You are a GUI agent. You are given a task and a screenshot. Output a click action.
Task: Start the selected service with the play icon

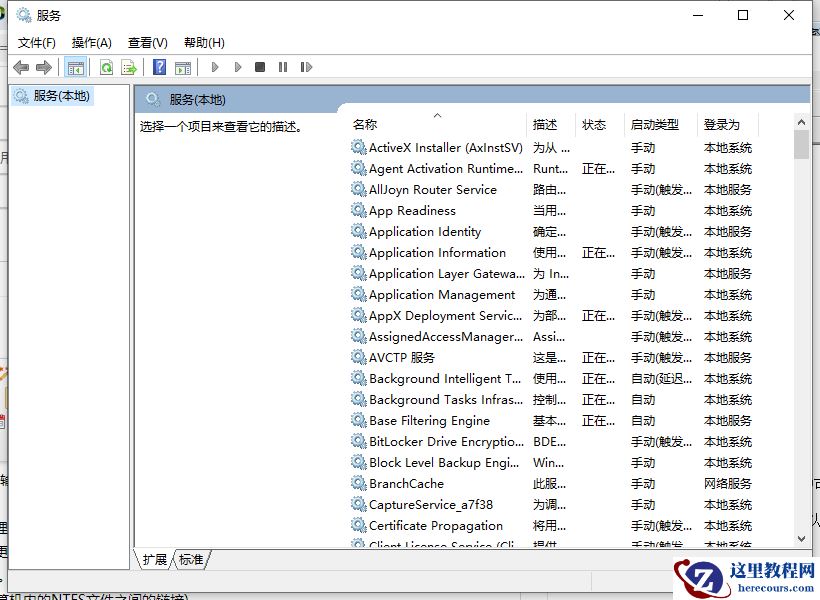click(214, 67)
